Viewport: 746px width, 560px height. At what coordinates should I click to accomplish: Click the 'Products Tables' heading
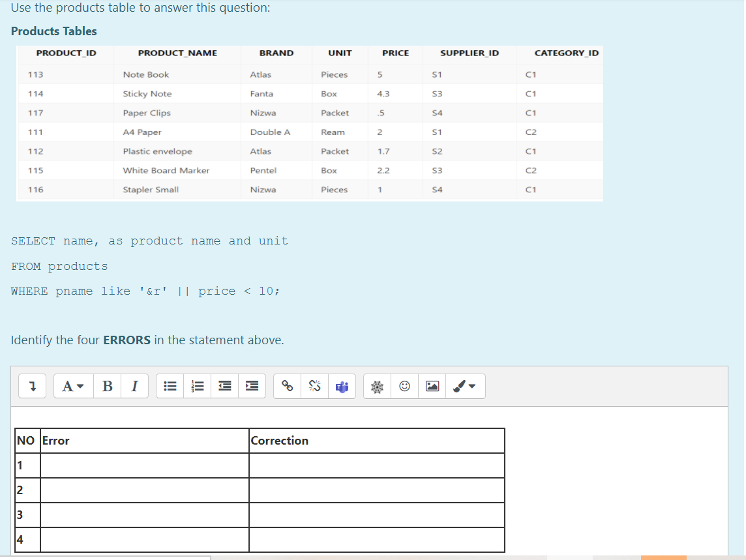tap(53, 31)
